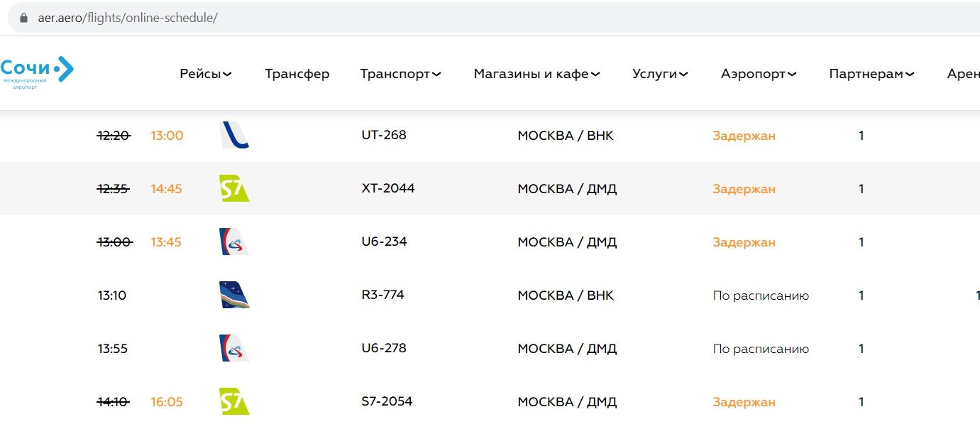Click the Задержан status for XT-2044

(744, 189)
